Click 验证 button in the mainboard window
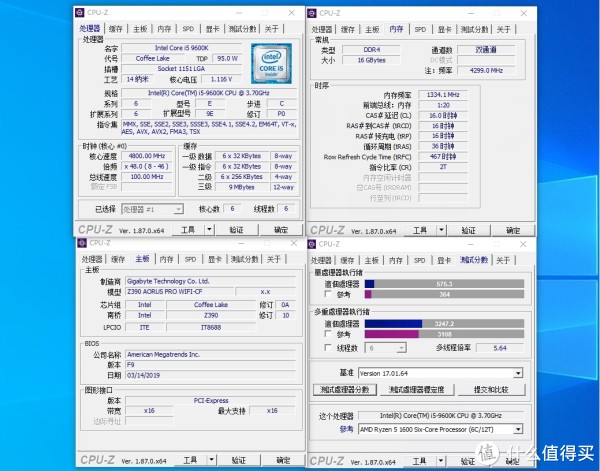The height and width of the screenshot is (471, 600). click(239, 460)
